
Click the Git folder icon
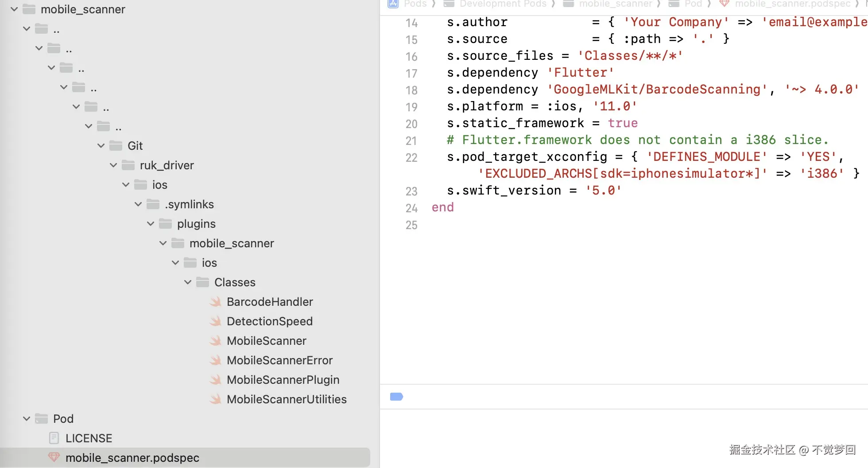click(x=116, y=145)
